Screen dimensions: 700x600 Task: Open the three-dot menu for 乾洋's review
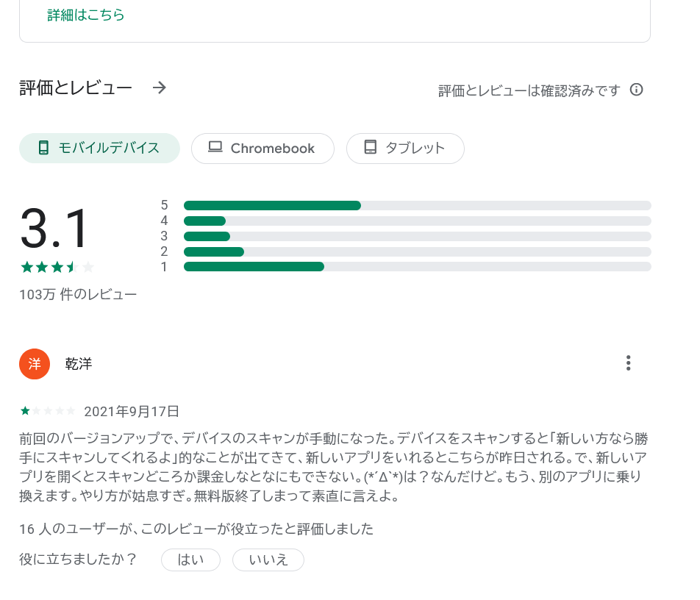pos(628,363)
